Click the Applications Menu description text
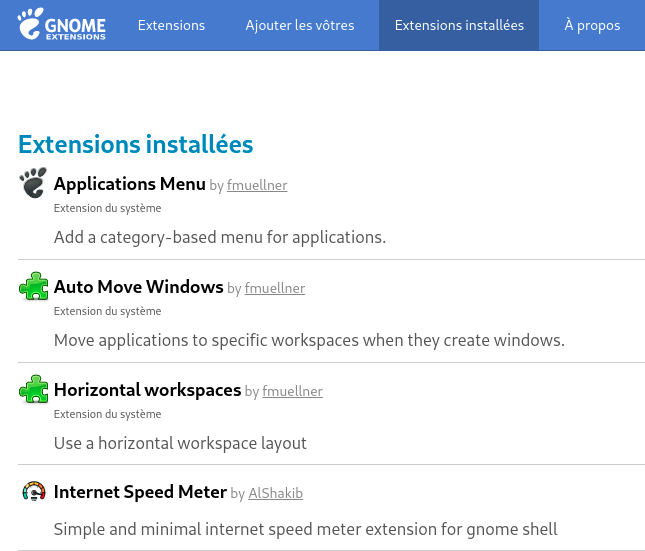This screenshot has width=645, height=551. (220, 237)
